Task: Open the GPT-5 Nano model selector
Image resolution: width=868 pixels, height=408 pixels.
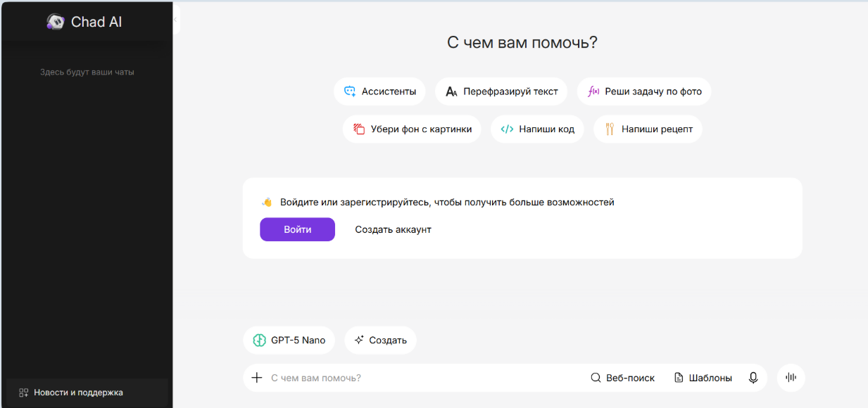Action: click(289, 340)
